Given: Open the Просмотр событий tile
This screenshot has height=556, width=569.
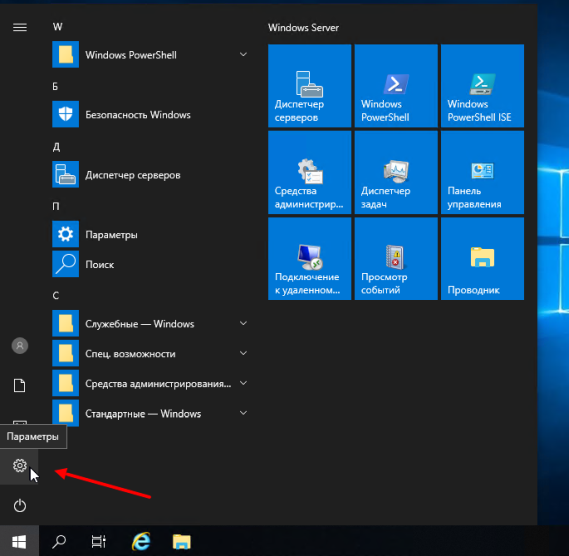Looking at the screenshot, I should (x=396, y=259).
